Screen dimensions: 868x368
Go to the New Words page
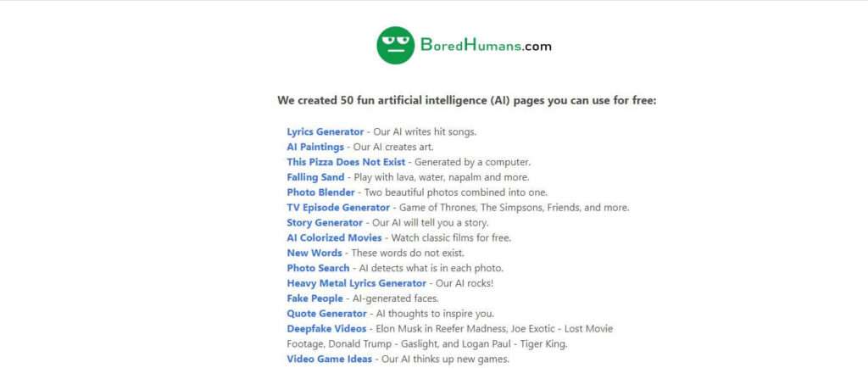tap(314, 253)
